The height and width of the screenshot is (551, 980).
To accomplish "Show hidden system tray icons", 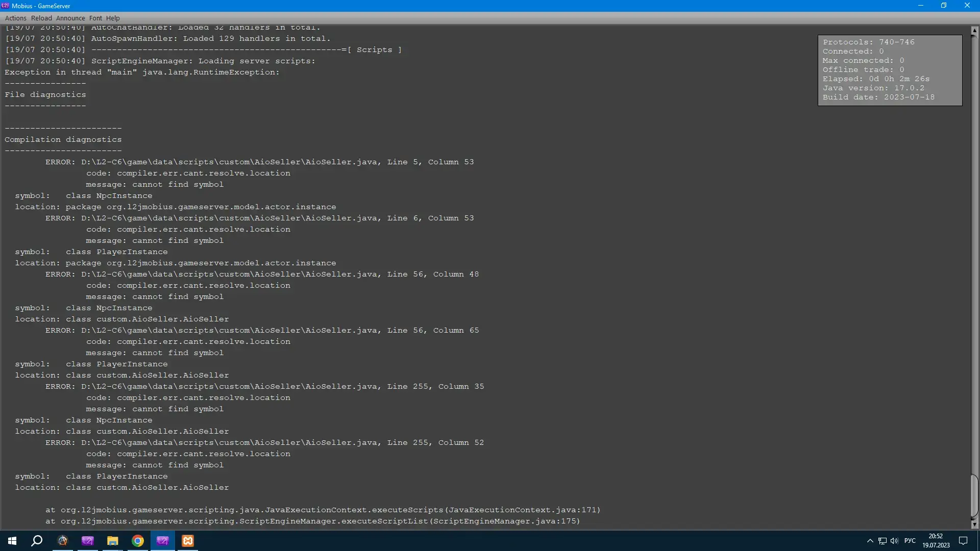I will pyautogui.click(x=870, y=541).
